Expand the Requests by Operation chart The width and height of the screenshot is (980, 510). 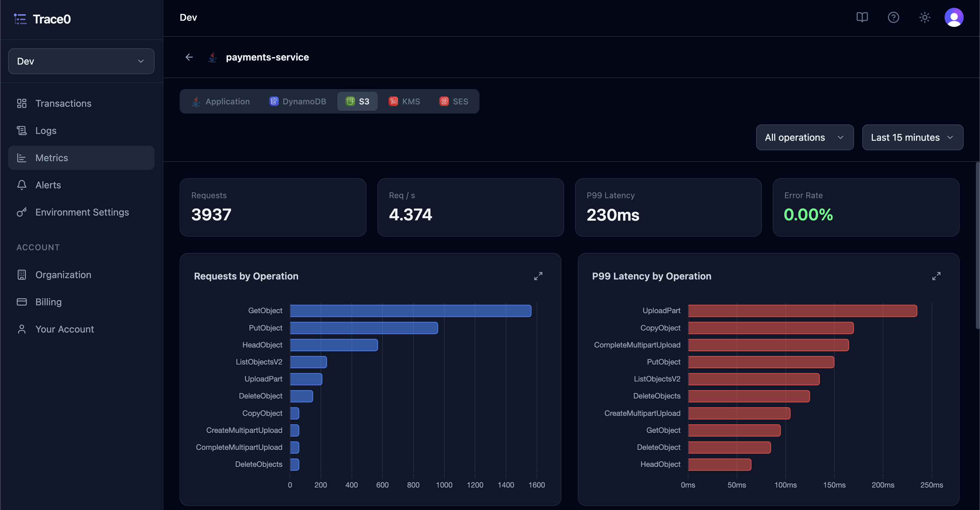(x=538, y=276)
